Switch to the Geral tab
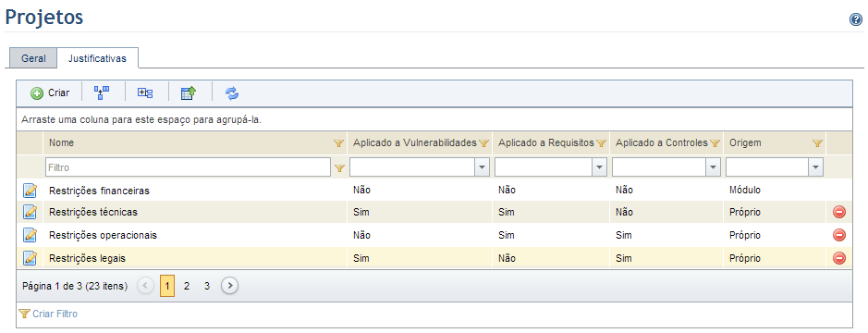 (x=33, y=58)
